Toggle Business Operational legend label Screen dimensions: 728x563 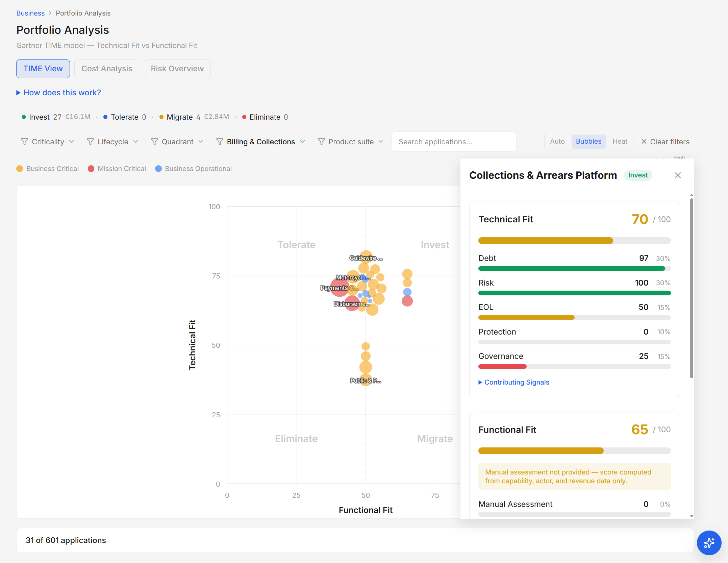click(198, 169)
